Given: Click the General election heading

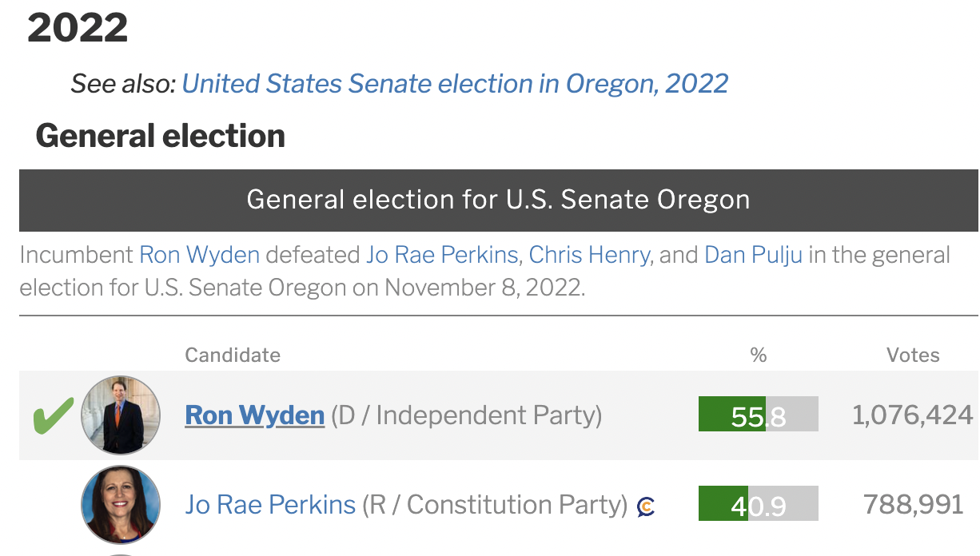Looking at the screenshot, I should click(161, 136).
